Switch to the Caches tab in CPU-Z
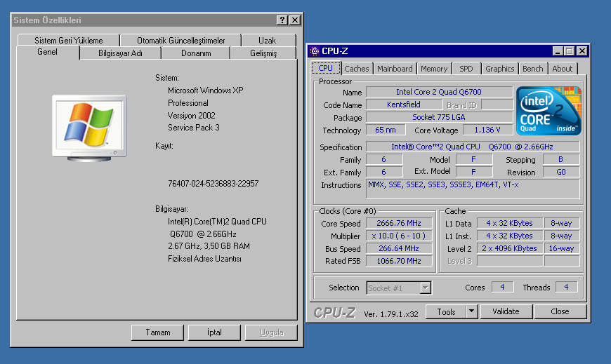The width and height of the screenshot is (611, 364). tap(357, 69)
